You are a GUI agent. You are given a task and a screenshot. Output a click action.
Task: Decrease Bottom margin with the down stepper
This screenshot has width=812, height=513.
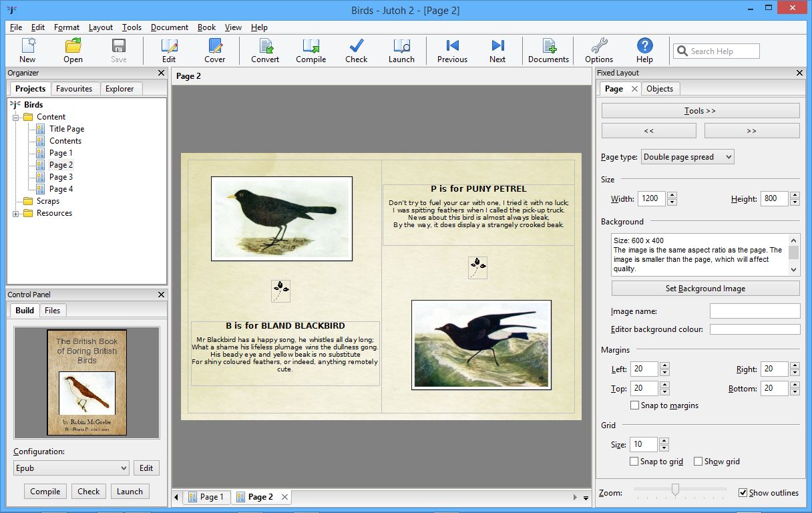tap(795, 392)
